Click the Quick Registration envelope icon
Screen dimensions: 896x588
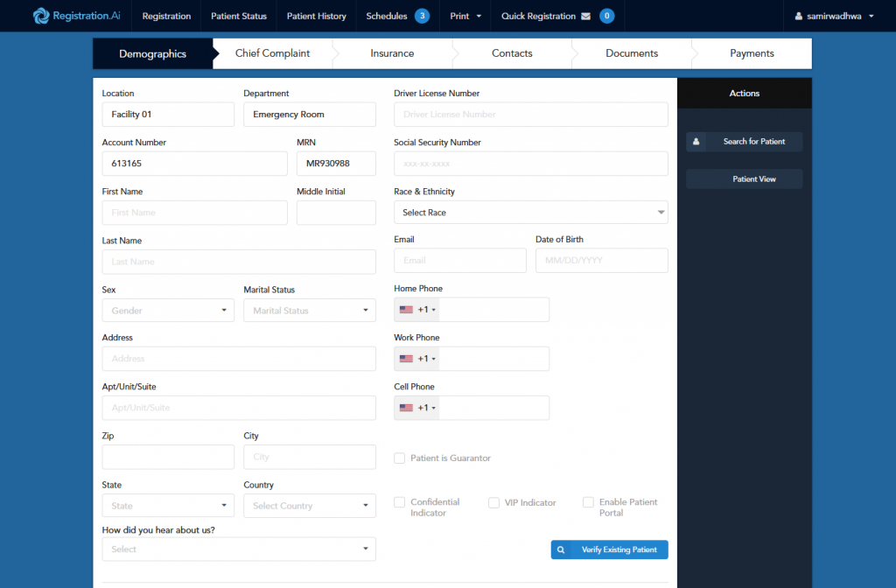[x=585, y=16]
